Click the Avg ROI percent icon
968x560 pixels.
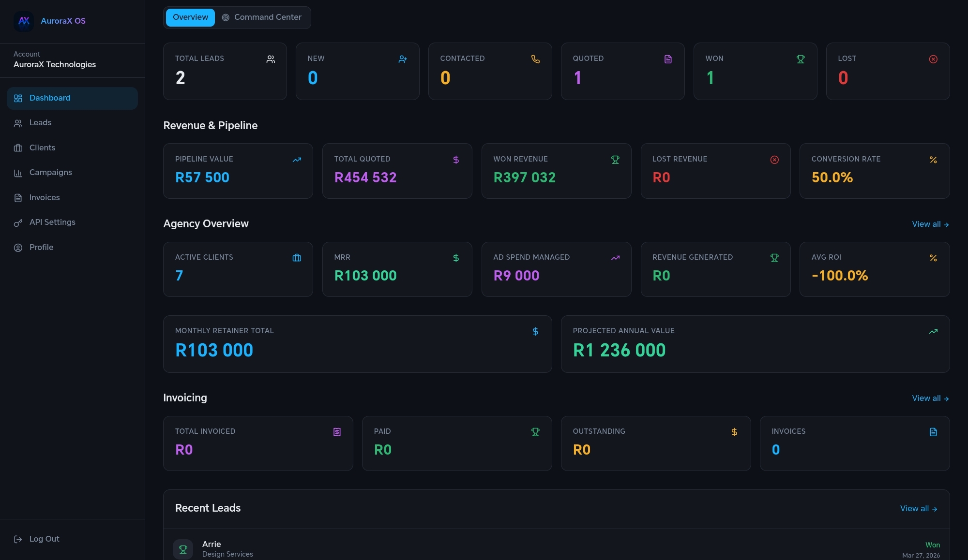(933, 258)
